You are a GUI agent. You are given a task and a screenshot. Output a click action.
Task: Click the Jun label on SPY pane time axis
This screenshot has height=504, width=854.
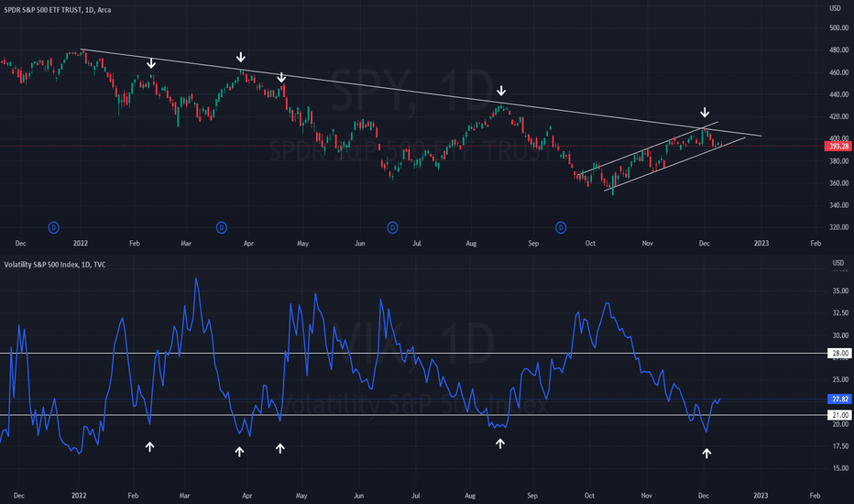[359, 243]
